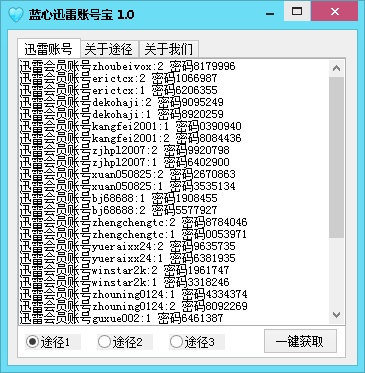Viewport: 365px width, 373px height.
Task: Click the row with zjhpl2007:1
Action: (x=124, y=162)
